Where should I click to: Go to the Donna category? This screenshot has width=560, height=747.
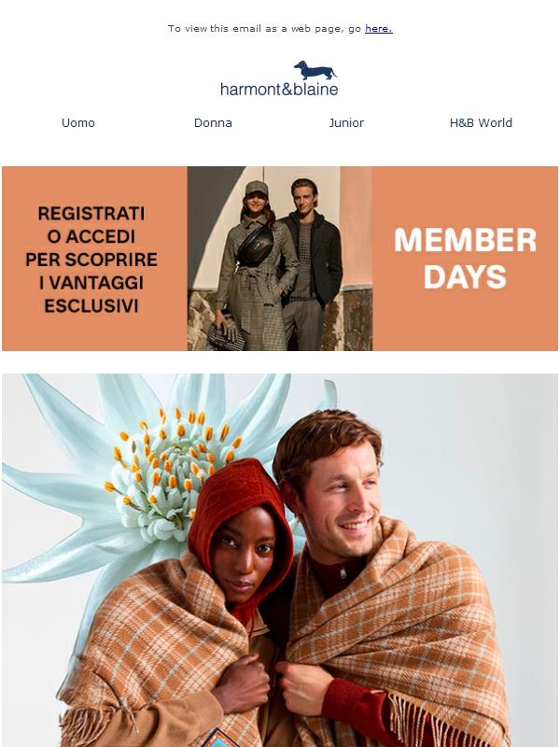pos(213,123)
